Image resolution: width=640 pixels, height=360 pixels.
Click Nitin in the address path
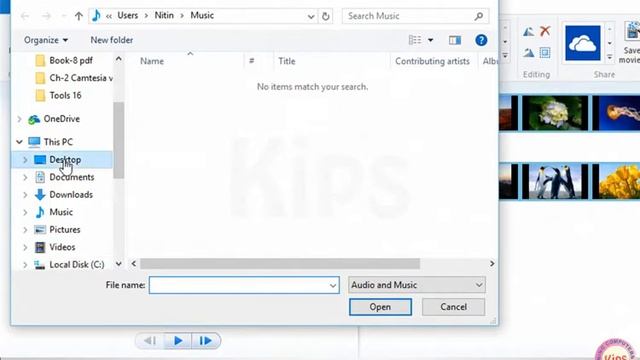164,16
